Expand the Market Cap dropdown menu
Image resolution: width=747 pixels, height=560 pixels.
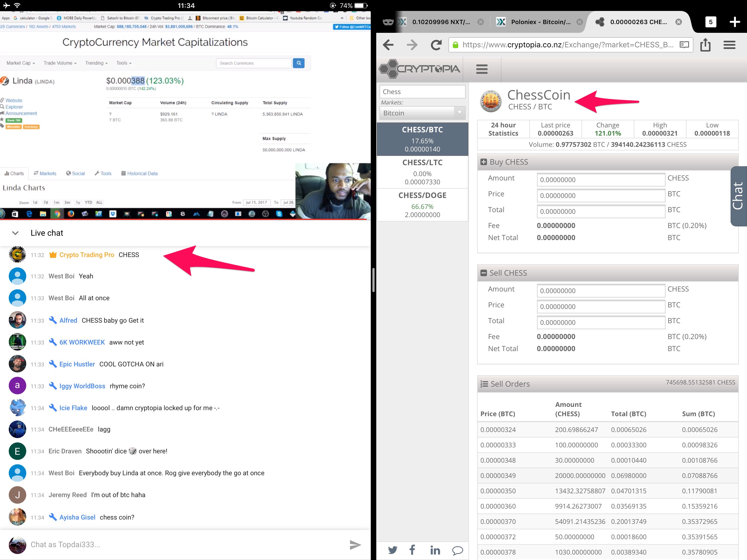21,63
